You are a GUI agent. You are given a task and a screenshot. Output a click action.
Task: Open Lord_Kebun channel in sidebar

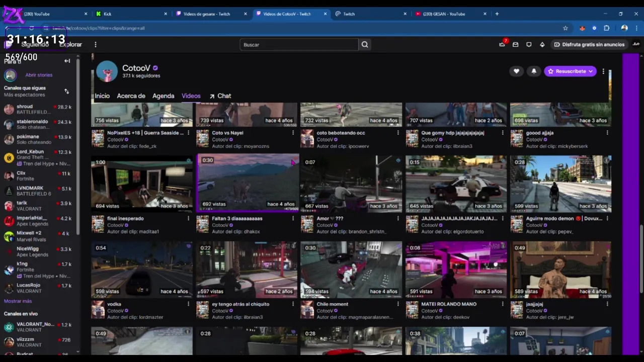pos(38,157)
